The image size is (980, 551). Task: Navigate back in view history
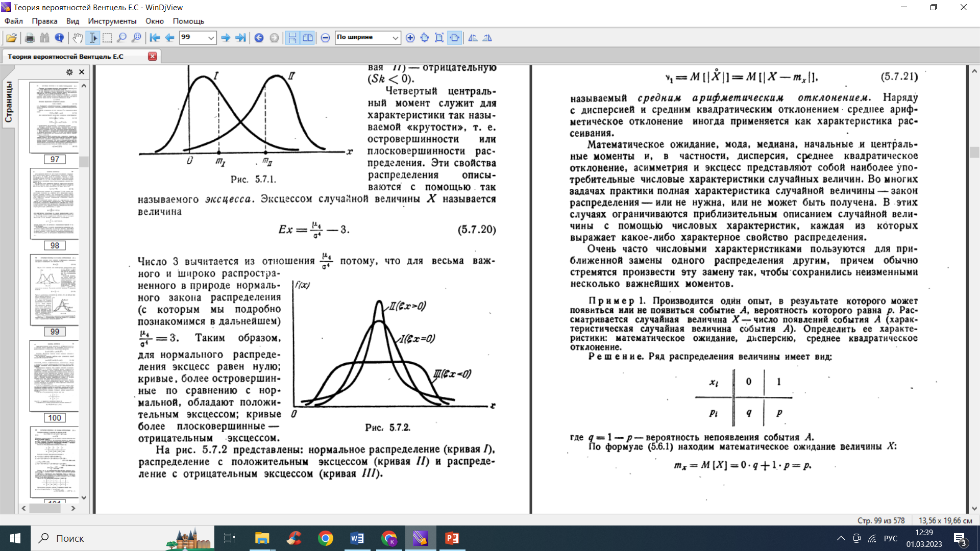coord(259,38)
